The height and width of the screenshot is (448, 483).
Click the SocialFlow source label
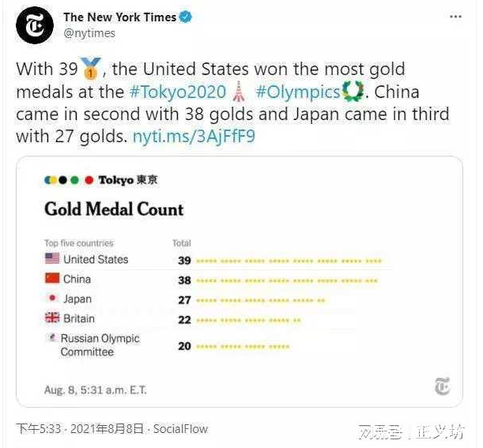tap(180, 429)
